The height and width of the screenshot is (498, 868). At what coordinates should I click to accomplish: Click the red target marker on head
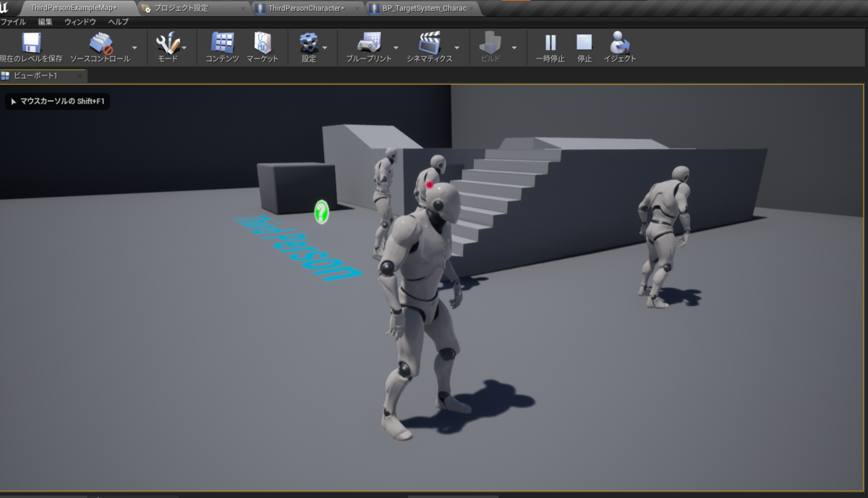pyautogui.click(x=430, y=185)
